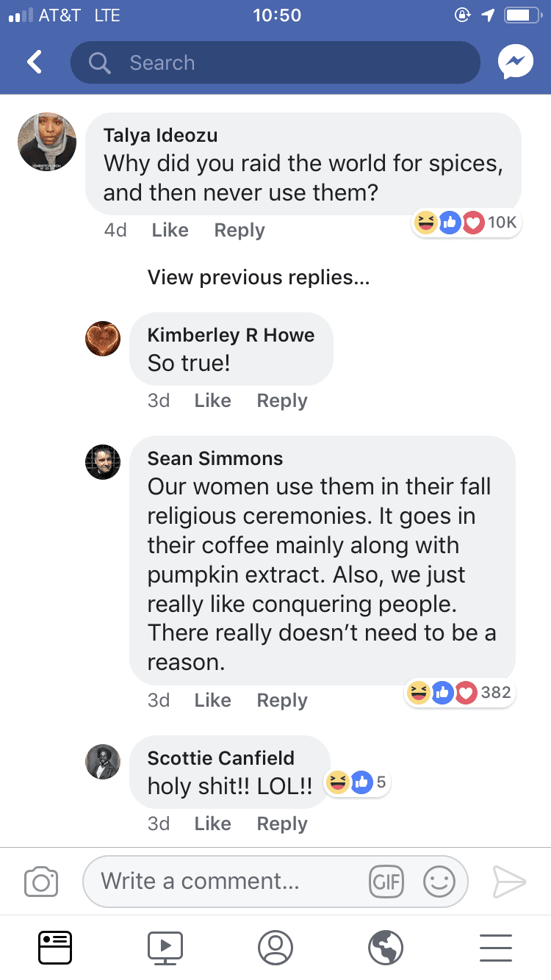The width and height of the screenshot is (551, 980).
Task: Open the News Feed tab
Action: [55, 947]
